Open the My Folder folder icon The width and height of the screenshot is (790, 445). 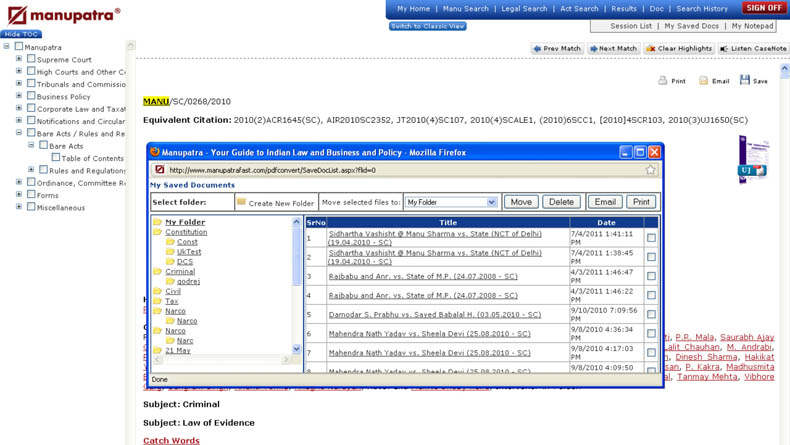tap(158, 222)
